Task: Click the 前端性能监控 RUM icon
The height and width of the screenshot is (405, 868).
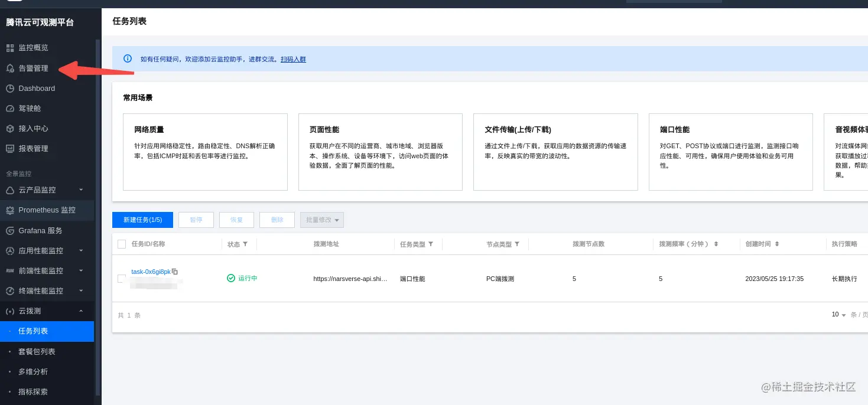Action: [x=10, y=271]
